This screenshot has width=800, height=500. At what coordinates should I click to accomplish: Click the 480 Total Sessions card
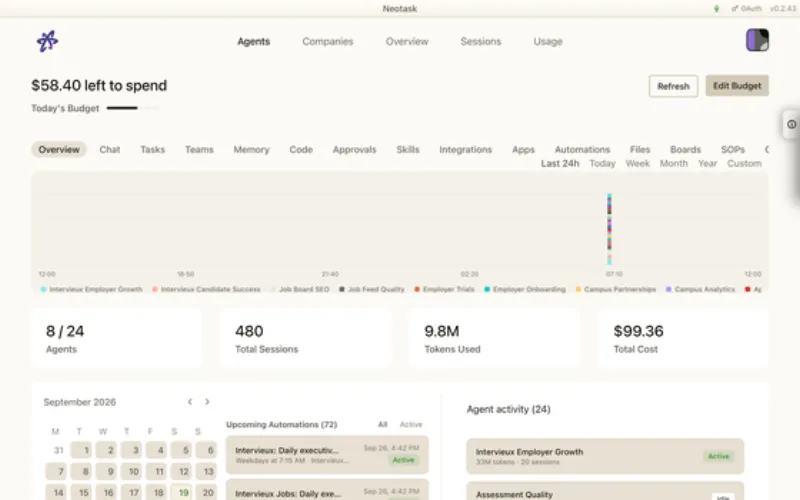tap(306, 338)
